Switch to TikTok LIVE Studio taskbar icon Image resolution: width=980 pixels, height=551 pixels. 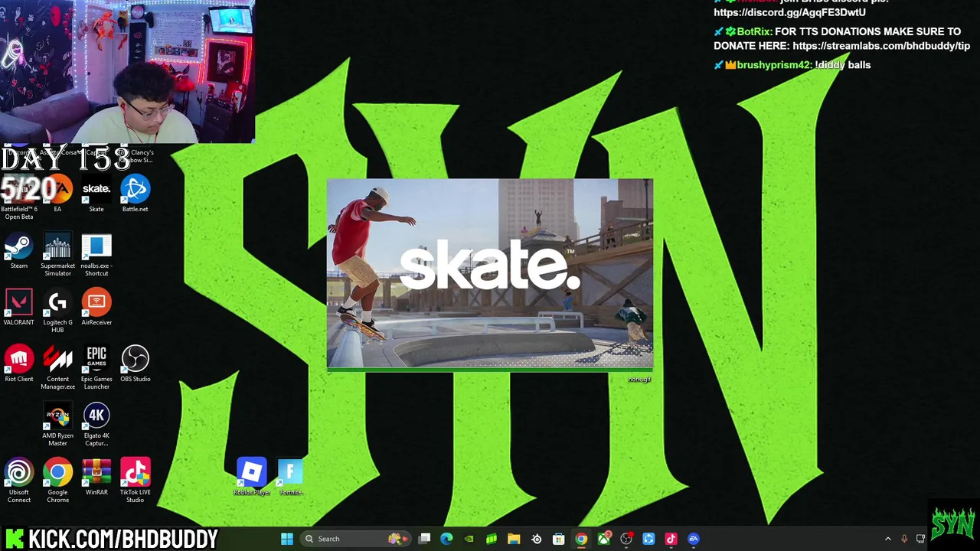(671, 539)
